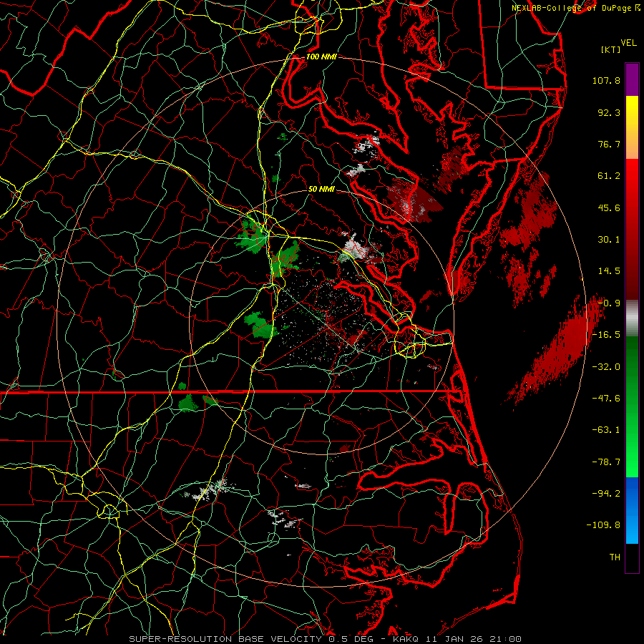This screenshot has height=644, width=644.
Task: Select the 107.8 velocity scale value
Action: coord(606,80)
